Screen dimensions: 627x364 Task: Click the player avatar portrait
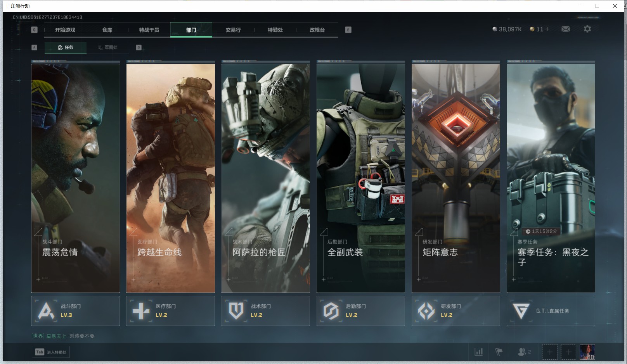587,352
